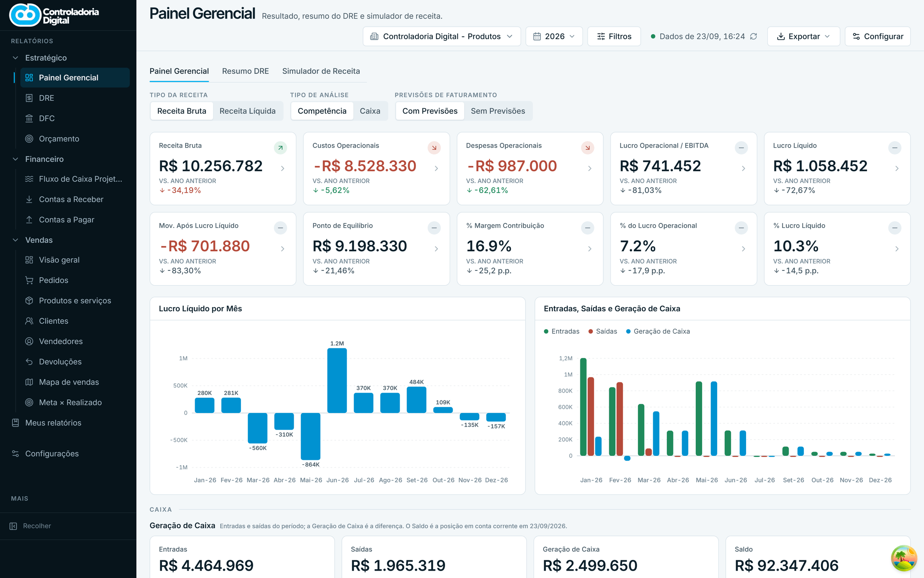Expand Receita Bruta card details chevron
924x578 pixels.
[283, 168]
